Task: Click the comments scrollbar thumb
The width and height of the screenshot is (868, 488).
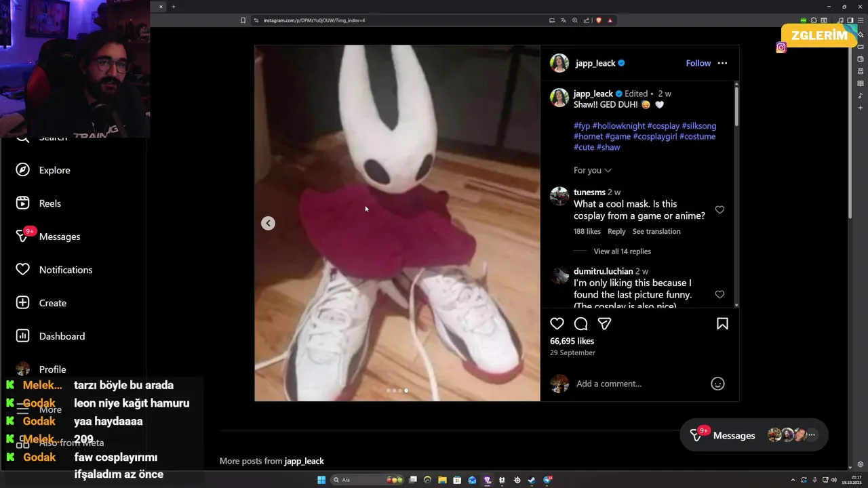Action: tap(736, 106)
